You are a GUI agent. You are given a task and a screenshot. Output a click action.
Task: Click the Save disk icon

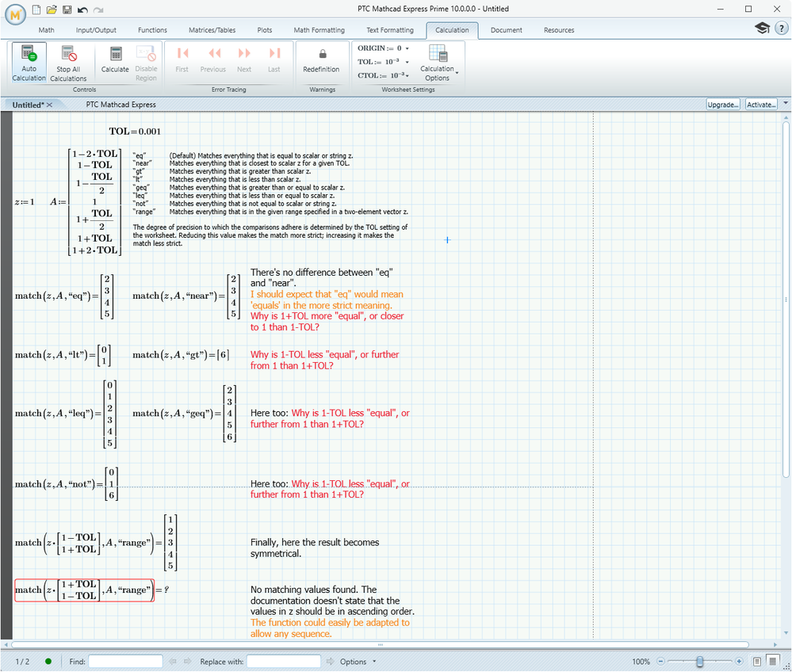point(67,10)
